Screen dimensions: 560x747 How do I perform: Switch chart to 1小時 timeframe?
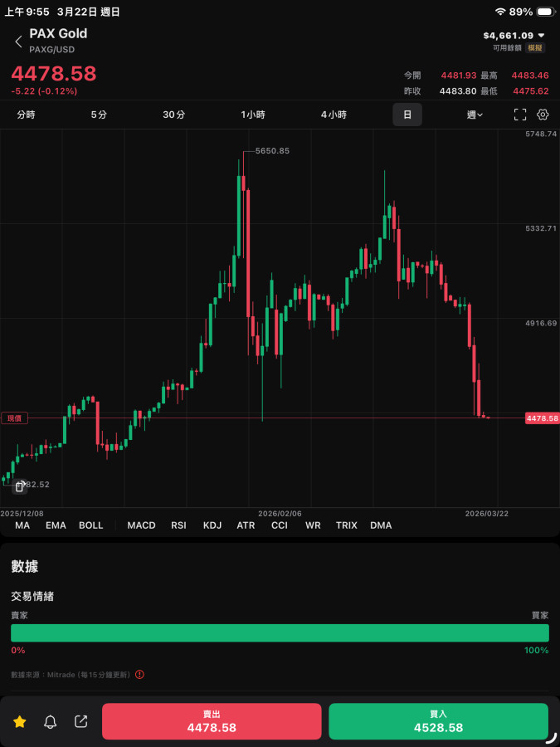click(x=253, y=115)
